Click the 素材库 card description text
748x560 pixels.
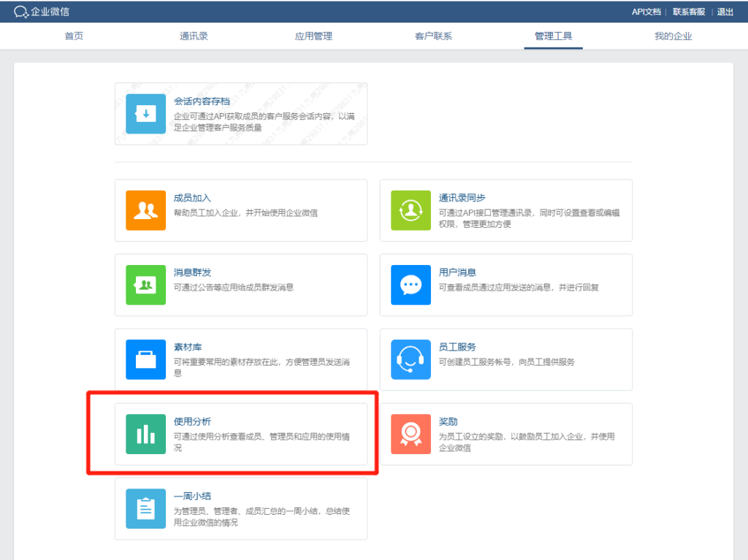(262, 367)
